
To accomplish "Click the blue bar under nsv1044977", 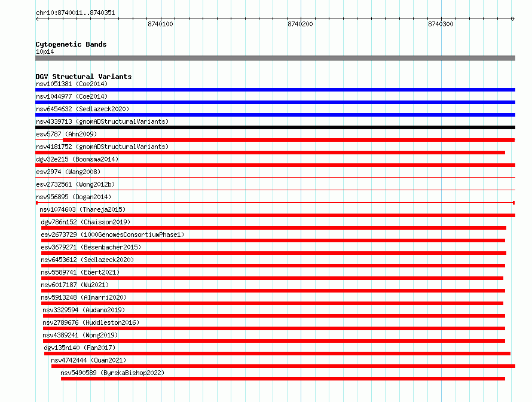I will pyautogui.click(x=275, y=102).
